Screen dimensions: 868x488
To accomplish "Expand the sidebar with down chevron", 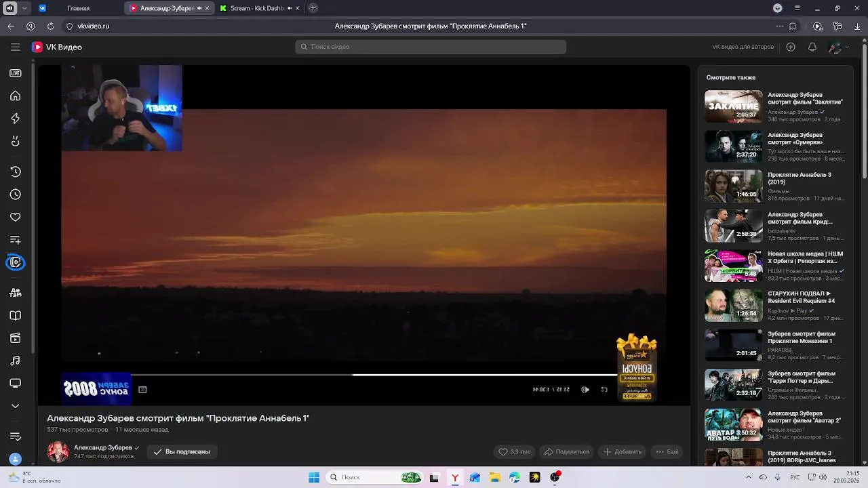I will click(x=15, y=406).
